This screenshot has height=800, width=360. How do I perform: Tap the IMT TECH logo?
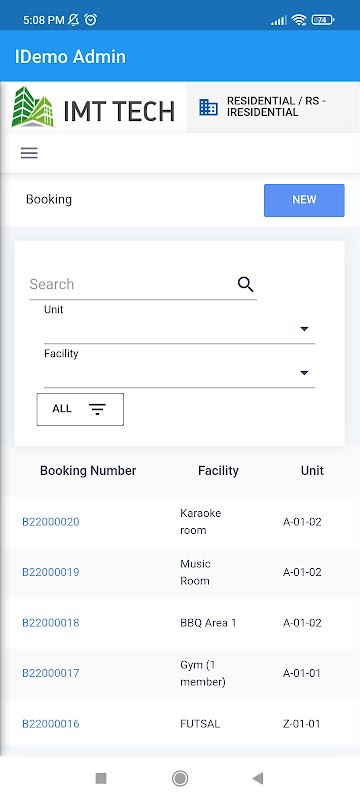[x=94, y=107]
